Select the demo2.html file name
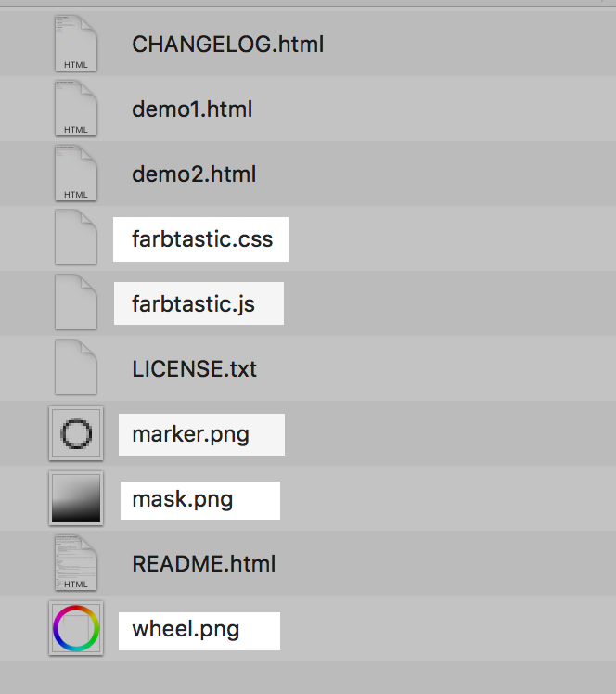616x694 pixels. coord(194,174)
